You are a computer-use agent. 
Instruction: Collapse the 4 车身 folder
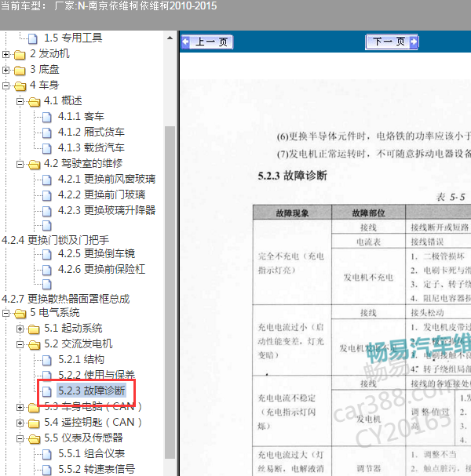[x=5, y=86]
